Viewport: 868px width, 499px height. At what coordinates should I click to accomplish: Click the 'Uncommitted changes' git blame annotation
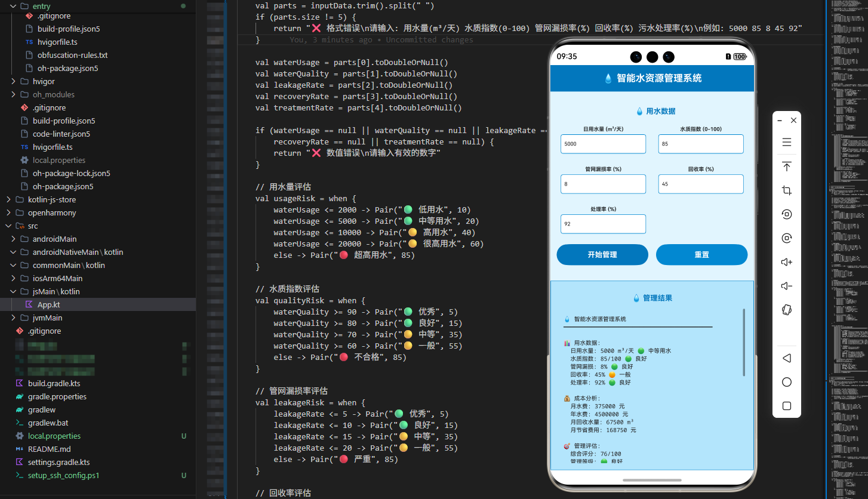tap(429, 40)
